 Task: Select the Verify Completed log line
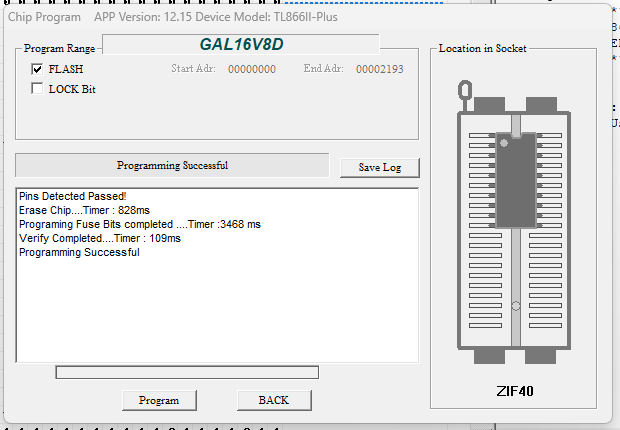99,238
